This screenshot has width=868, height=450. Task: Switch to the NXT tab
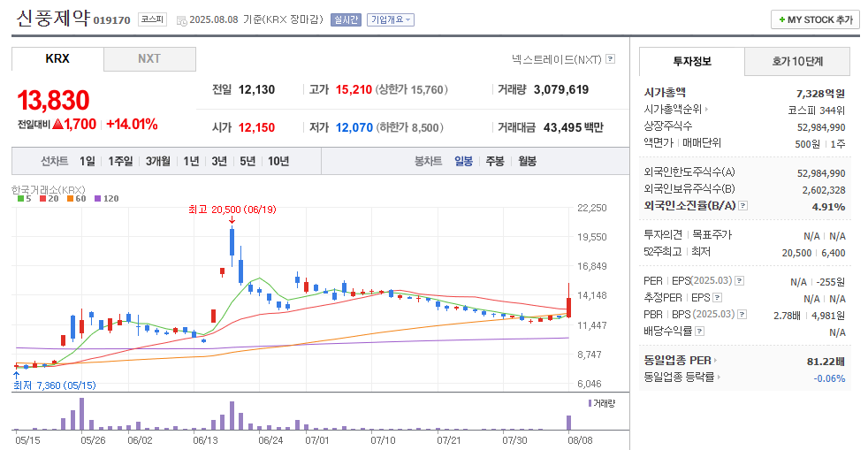(149, 58)
